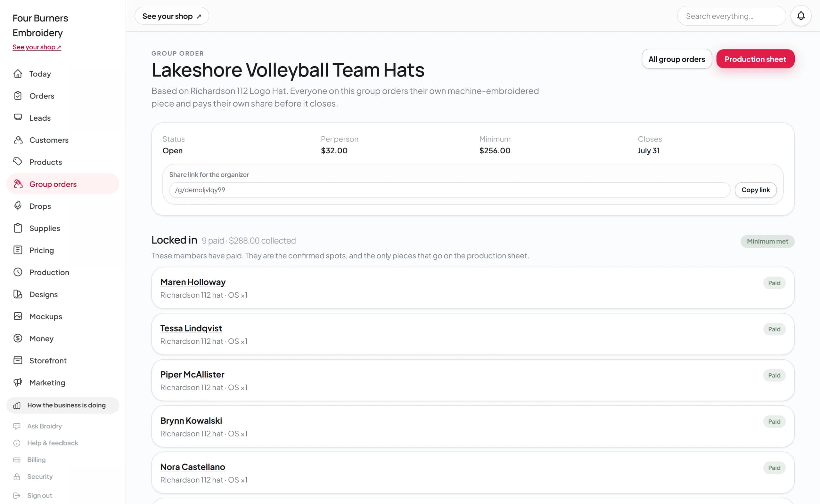Click the Leads inbox icon
Image resolution: width=820 pixels, height=504 pixels.
18,118
